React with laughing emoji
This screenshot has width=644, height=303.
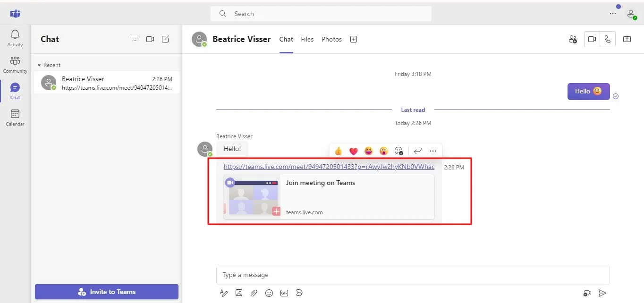[369, 151]
